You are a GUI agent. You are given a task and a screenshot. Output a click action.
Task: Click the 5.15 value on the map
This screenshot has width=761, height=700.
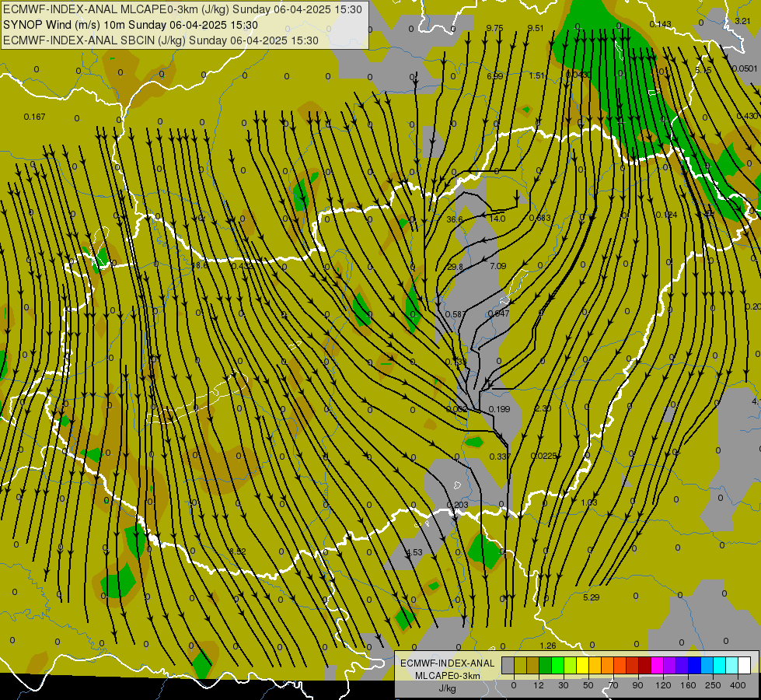click(x=703, y=71)
